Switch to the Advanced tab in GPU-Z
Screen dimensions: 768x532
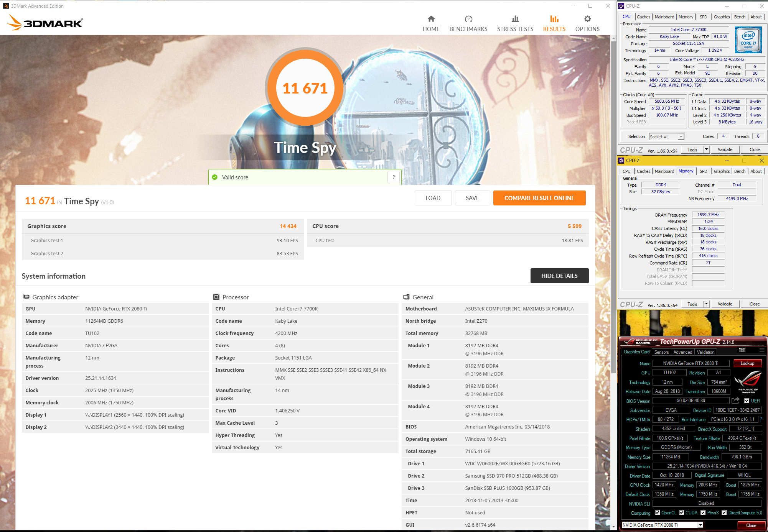[x=683, y=352]
